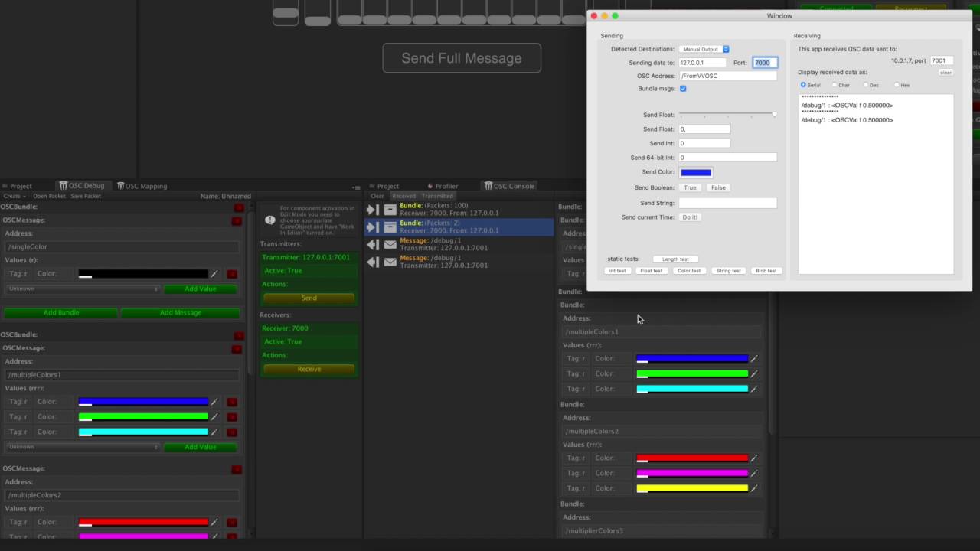The width and height of the screenshot is (980, 551).
Task: Click the archive box icon of Bundle Packets 2
Action: pyautogui.click(x=390, y=227)
